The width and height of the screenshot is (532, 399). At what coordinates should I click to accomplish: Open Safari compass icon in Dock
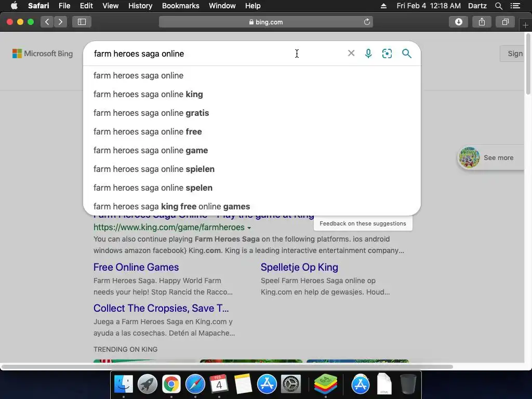point(195,384)
